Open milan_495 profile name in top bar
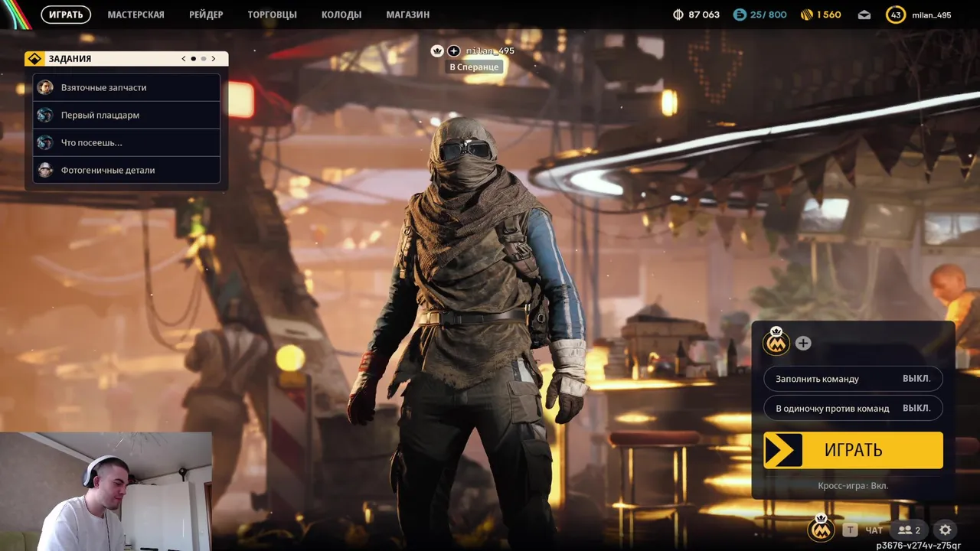Image resolution: width=980 pixels, height=551 pixels. (932, 15)
